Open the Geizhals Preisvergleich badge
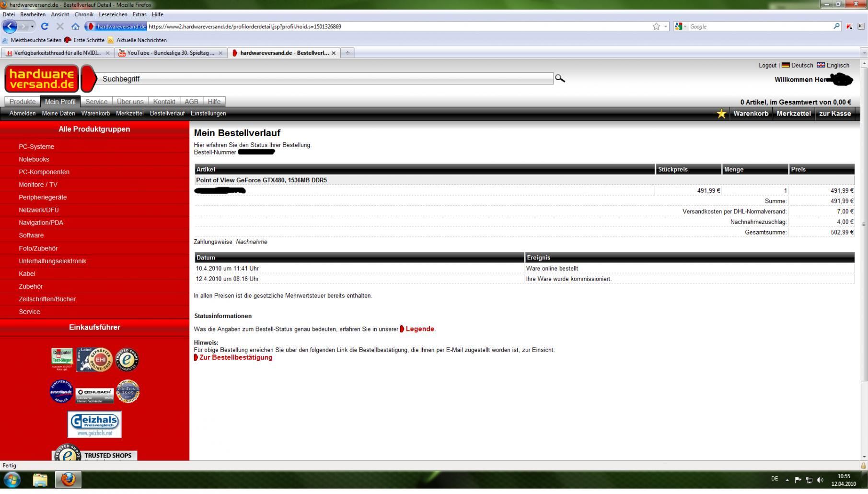868x494 pixels. click(x=94, y=424)
